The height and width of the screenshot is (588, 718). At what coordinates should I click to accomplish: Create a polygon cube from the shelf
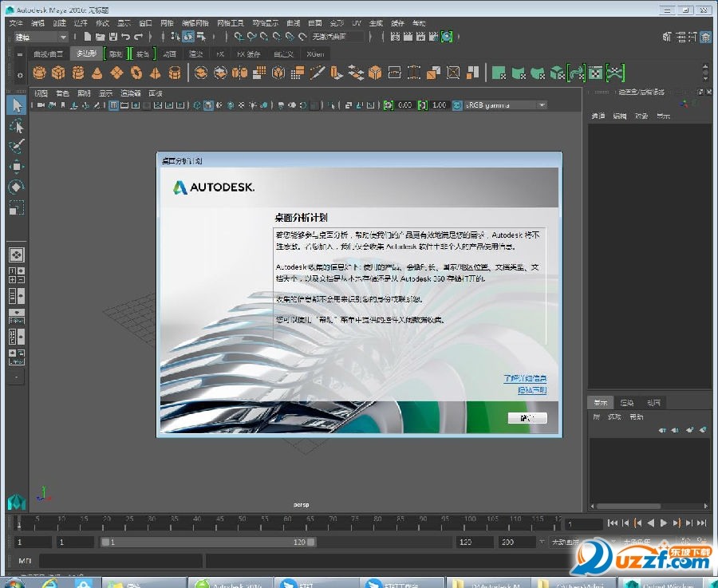tap(58, 73)
